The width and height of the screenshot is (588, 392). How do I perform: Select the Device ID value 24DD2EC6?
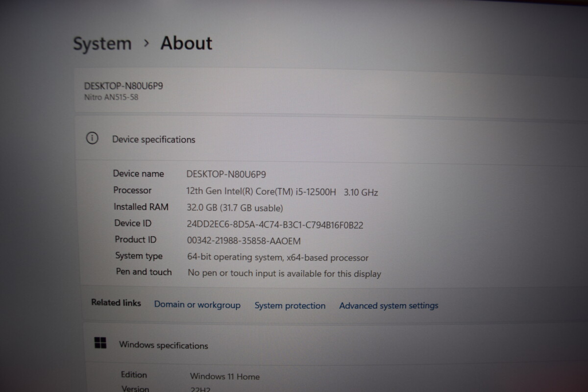(x=275, y=225)
